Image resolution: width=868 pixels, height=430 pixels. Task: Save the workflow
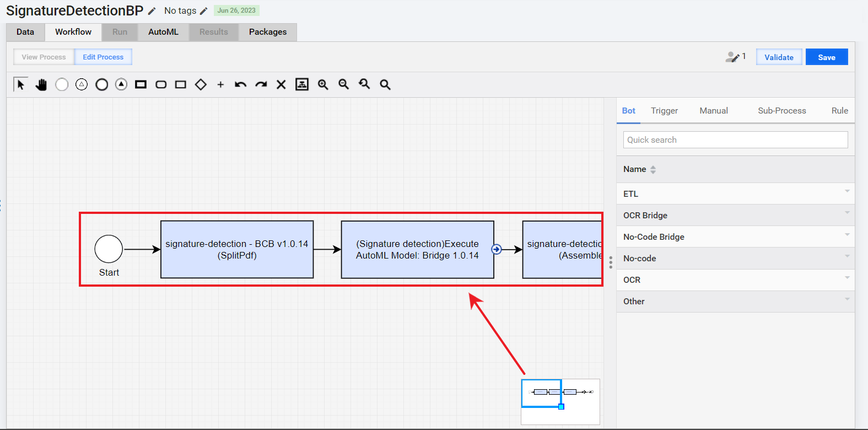click(x=827, y=57)
